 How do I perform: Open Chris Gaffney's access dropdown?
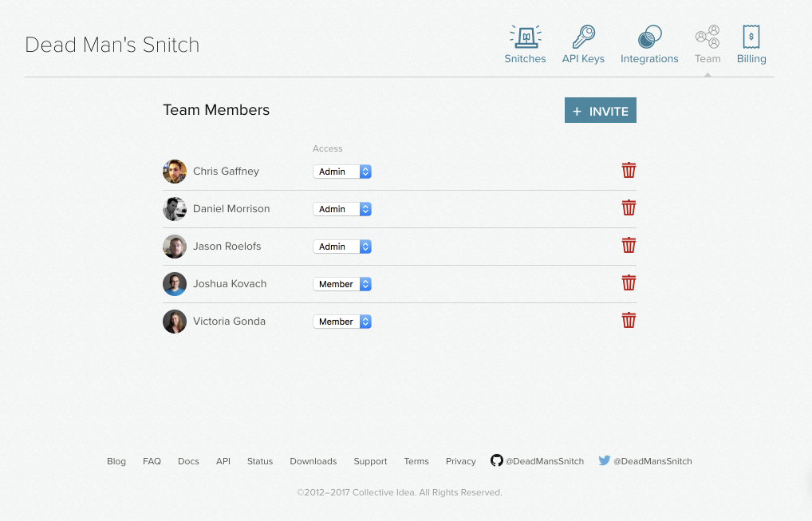342,171
